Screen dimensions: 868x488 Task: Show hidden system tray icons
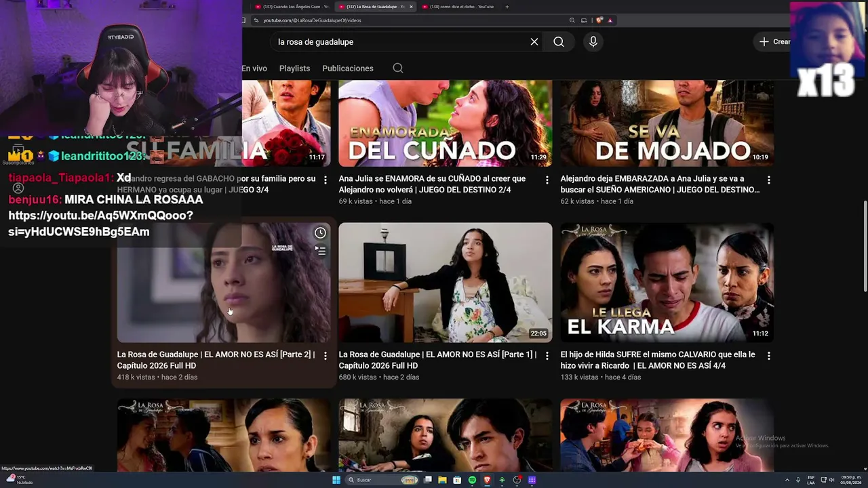787,480
